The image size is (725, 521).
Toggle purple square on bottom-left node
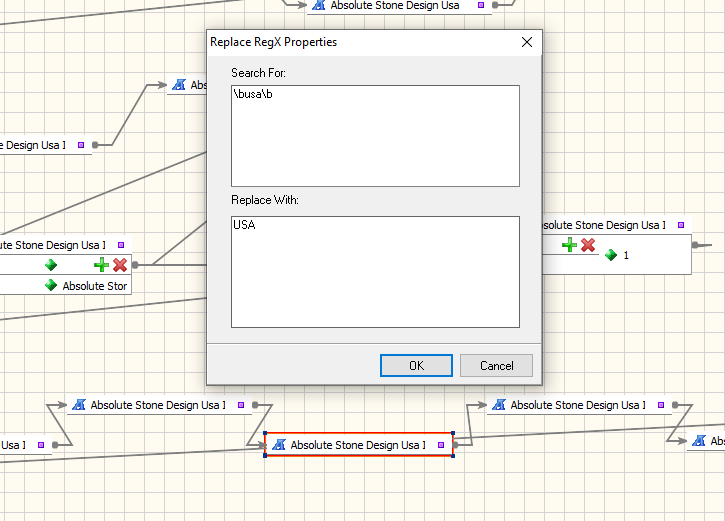click(x=241, y=405)
